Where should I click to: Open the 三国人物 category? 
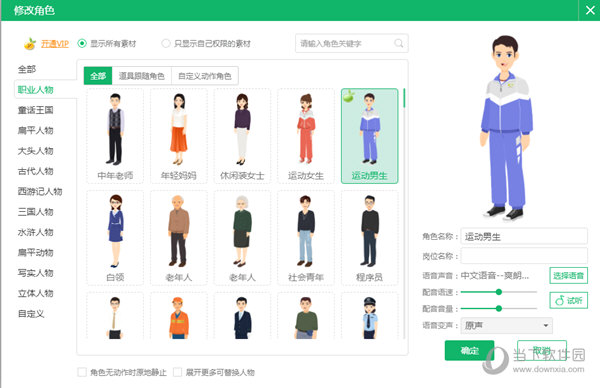click(36, 212)
